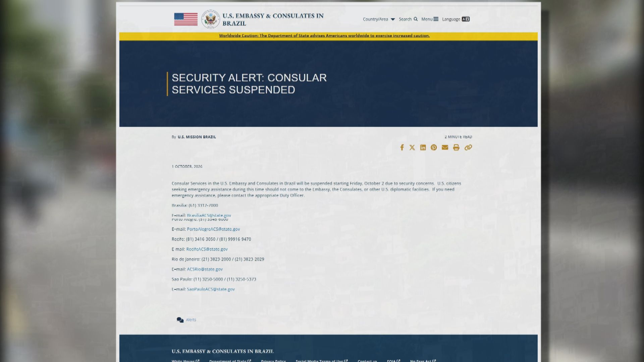Select the Rio de Janeiro phone numbers line
This screenshot has width=644, height=362.
pyautogui.click(x=218, y=259)
